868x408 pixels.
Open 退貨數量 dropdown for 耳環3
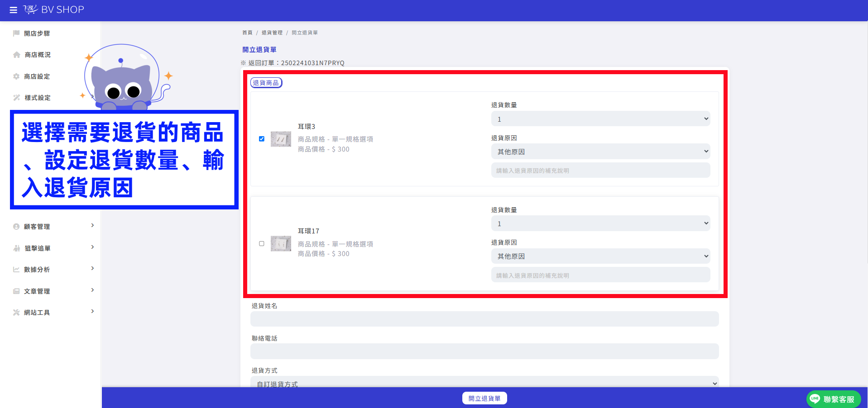coord(600,119)
